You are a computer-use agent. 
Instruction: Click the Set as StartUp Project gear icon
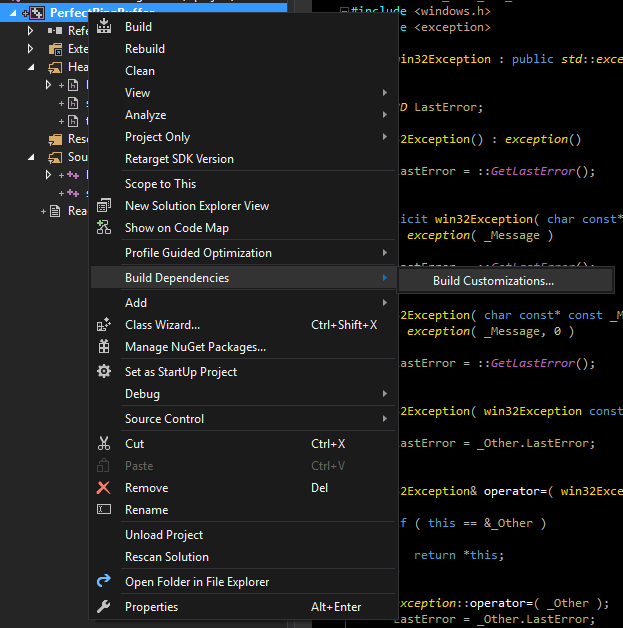[x=104, y=371]
